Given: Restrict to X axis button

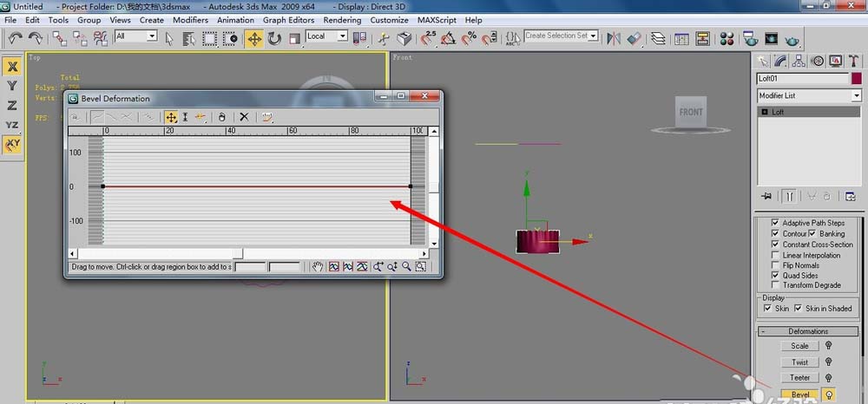Looking at the screenshot, I should point(12,67).
